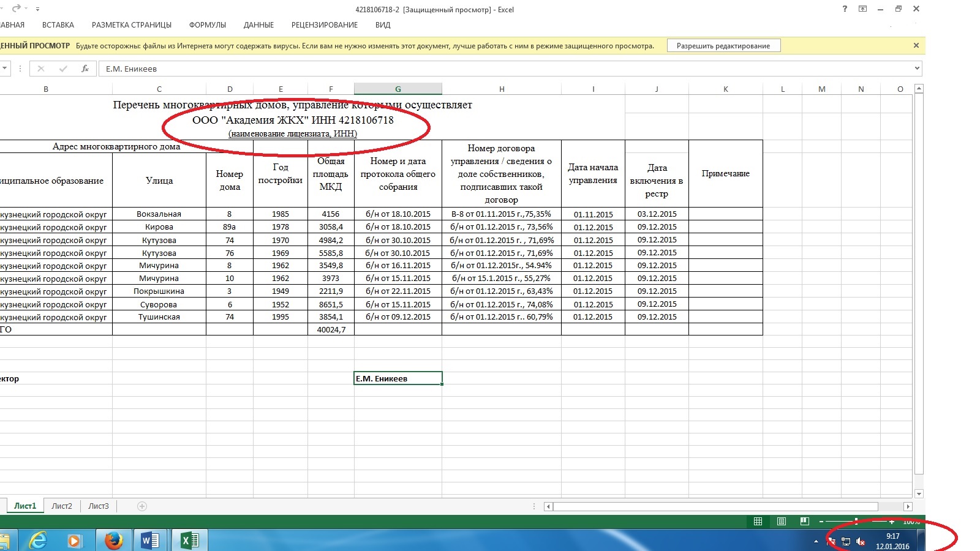Click into the formula bar showing Е.М. Еникеев
Screen dimensions: 980x551
click(505, 69)
